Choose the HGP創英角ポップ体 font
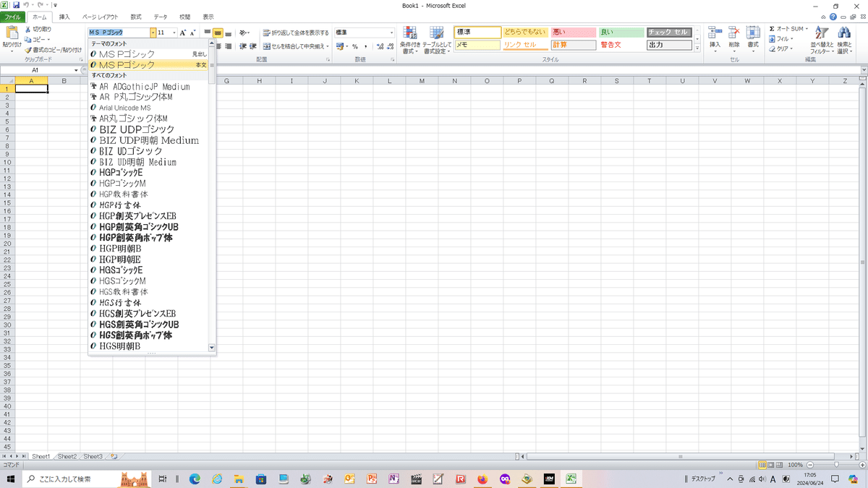 148,238
